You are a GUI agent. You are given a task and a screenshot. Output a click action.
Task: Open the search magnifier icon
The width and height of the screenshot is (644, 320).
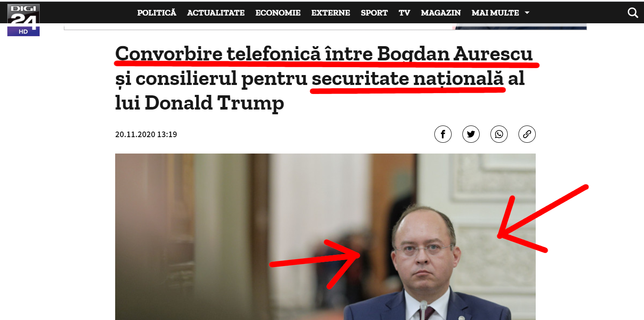[632, 13]
